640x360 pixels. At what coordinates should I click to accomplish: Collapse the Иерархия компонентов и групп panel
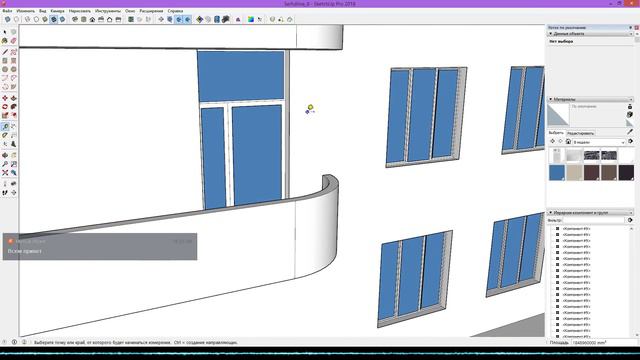551,213
